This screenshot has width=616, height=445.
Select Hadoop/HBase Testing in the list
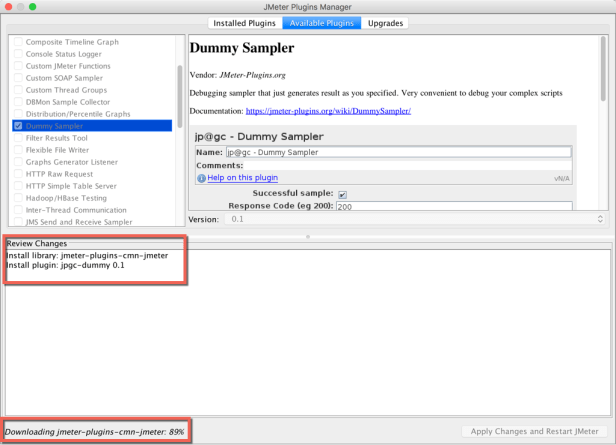click(x=66, y=198)
